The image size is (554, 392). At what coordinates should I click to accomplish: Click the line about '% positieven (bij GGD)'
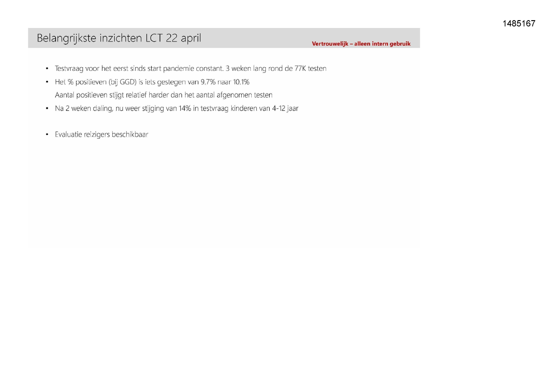(x=152, y=82)
